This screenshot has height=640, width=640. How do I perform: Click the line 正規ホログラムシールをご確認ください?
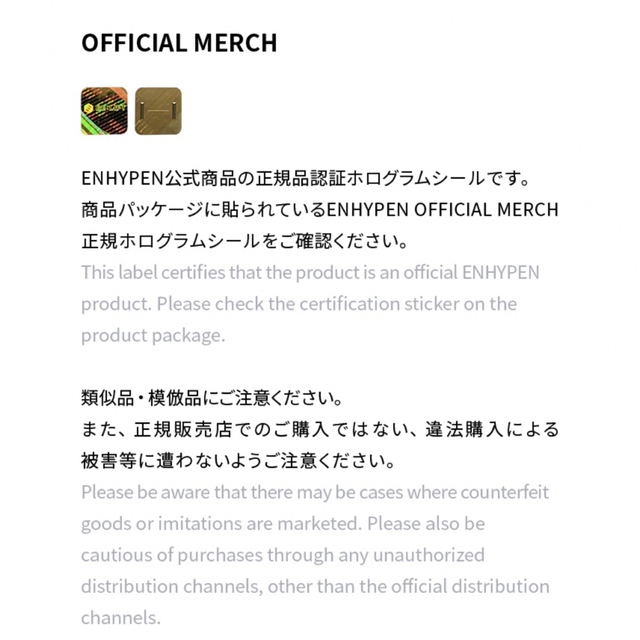pyautogui.click(x=244, y=241)
